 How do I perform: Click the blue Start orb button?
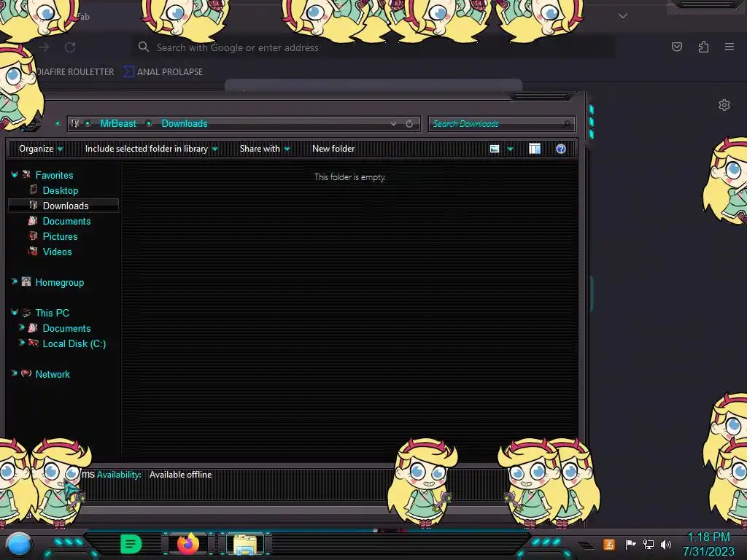pyautogui.click(x=18, y=545)
